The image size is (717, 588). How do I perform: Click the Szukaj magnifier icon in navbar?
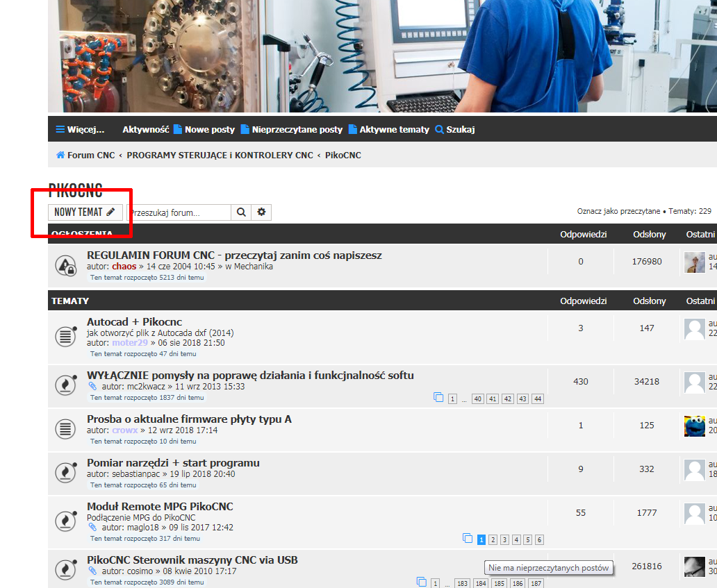pyautogui.click(x=439, y=129)
